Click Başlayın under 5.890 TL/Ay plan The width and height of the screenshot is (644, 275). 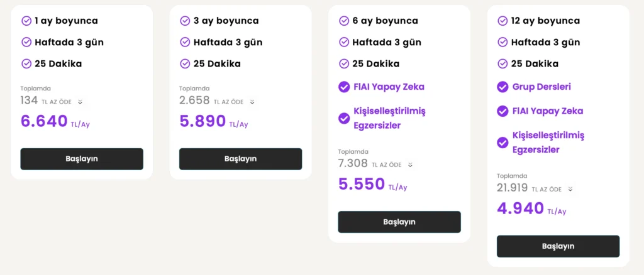click(x=241, y=159)
